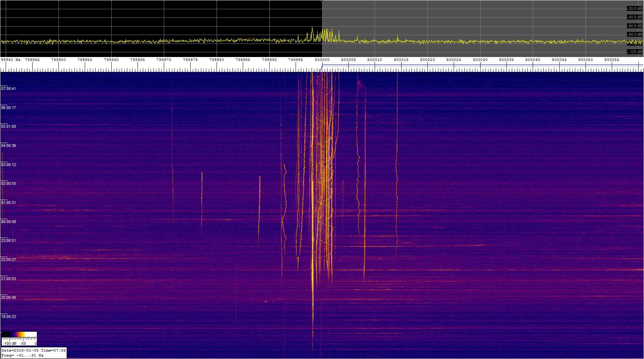
Task: Click the -20.0 dB amplitude label
Action: coord(634,8)
